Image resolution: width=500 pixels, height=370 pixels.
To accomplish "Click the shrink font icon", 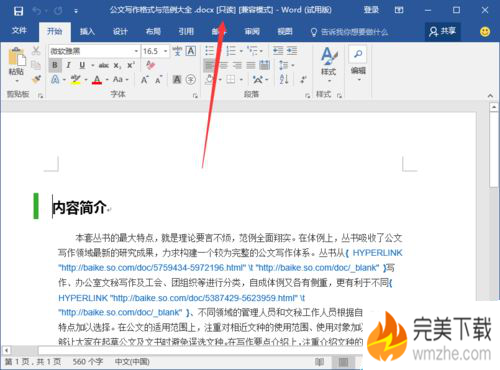I will click(x=158, y=80).
